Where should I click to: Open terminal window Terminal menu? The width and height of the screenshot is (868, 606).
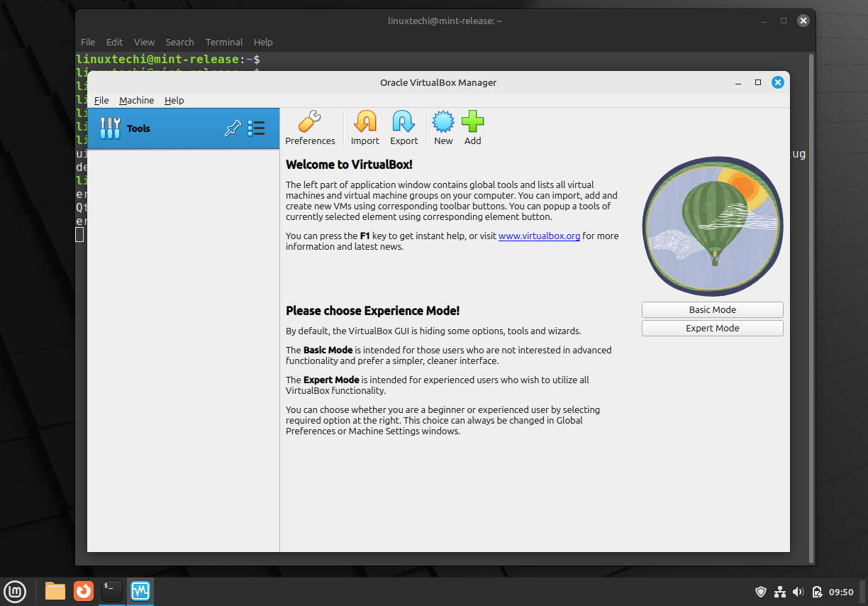pyautogui.click(x=224, y=42)
